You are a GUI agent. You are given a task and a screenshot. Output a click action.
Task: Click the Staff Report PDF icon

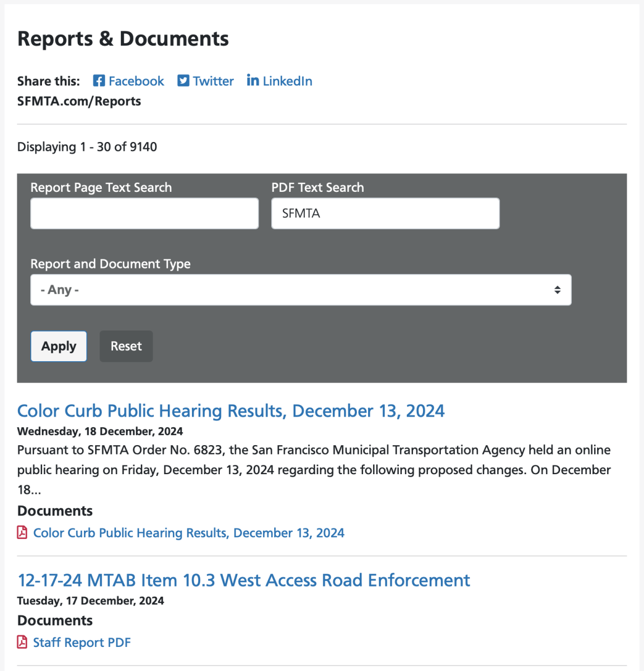pyautogui.click(x=22, y=642)
